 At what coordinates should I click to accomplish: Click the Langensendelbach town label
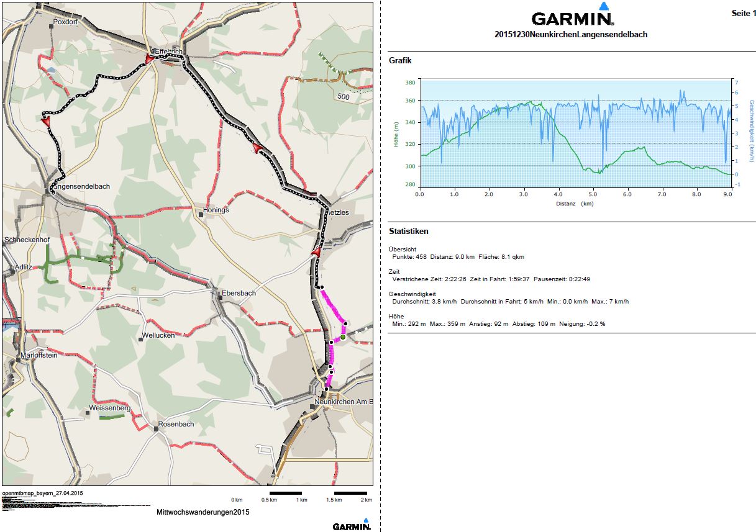point(82,186)
